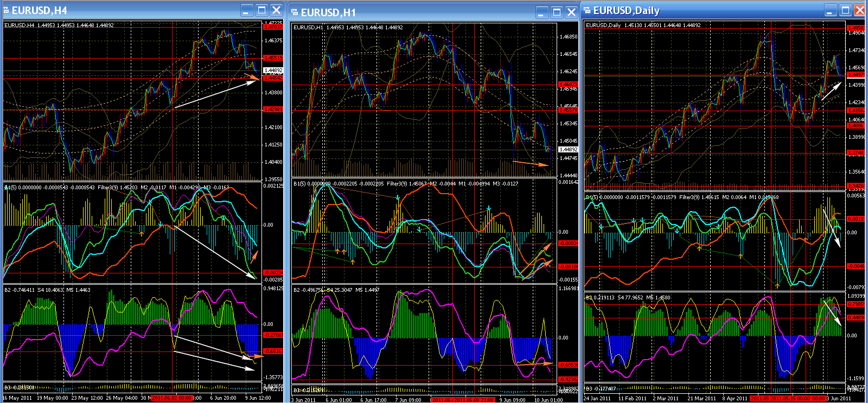Image resolution: width=868 pixels, height=403 pixels.
Task: Click 21 Mar 2011 on Daily time axis
Action: (701, 398)
